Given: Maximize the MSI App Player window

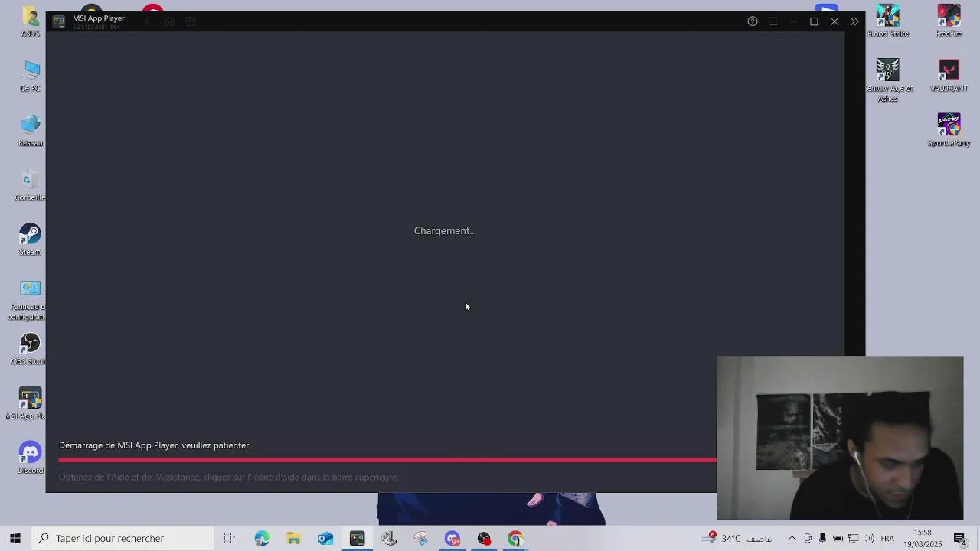Looking at the screenshot, I should pos(814,21).
